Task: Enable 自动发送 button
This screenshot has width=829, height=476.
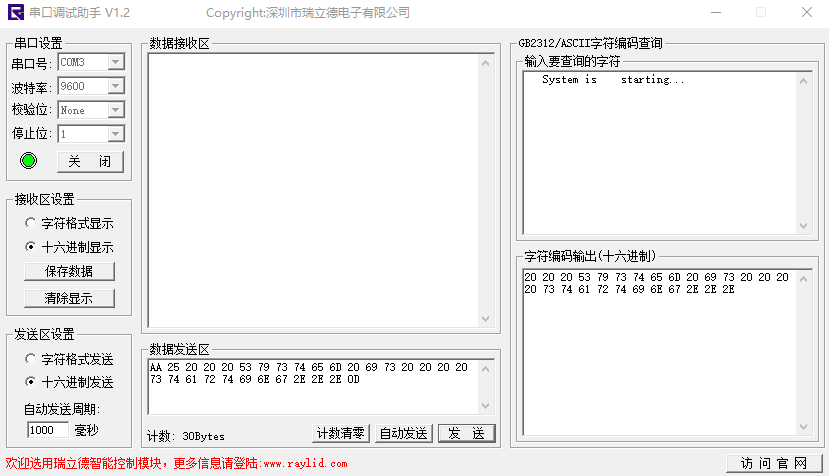Action: [403, 433]
